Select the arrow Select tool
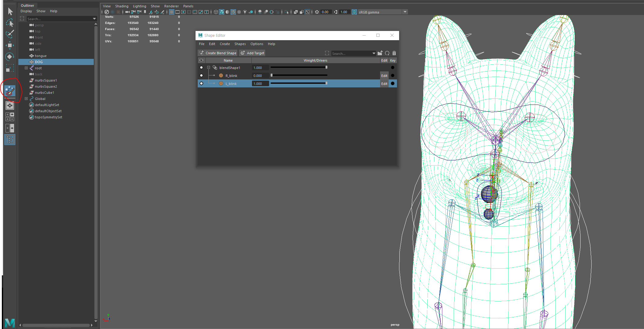 [10, 12]
